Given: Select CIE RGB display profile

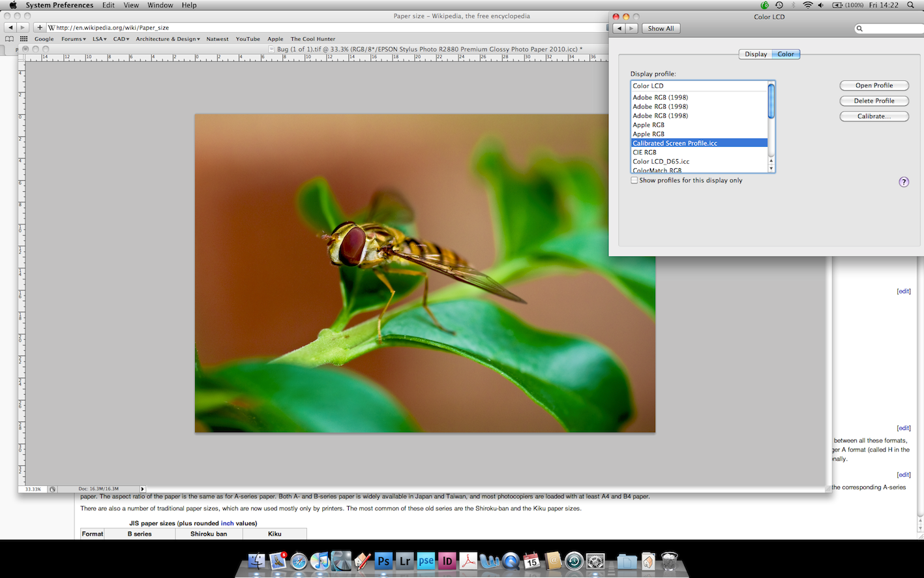Looking at the screenshot, I should [644, 152].
